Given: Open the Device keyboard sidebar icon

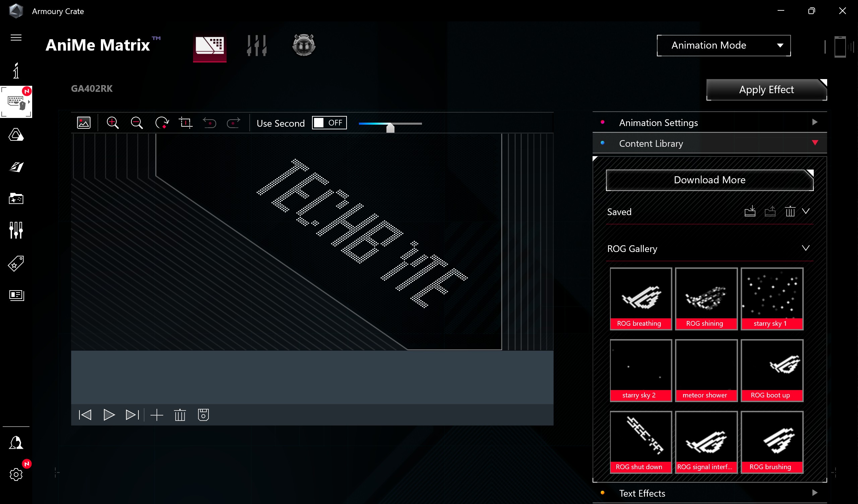Looking at the screenshot, I should [x=16, y=102].
